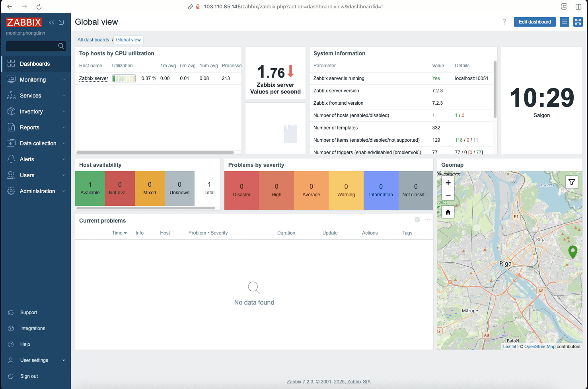588x389 pixels.
Task: Open Integrations from the sidebar
Action: coord(33,328)
